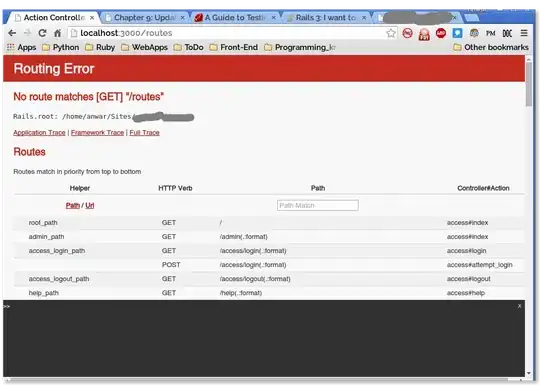The width and height of the screenshot is (540, 392).
Task: Click the access#attempt_login action cell
Action: pyautogui.click(x=479, y=265)
